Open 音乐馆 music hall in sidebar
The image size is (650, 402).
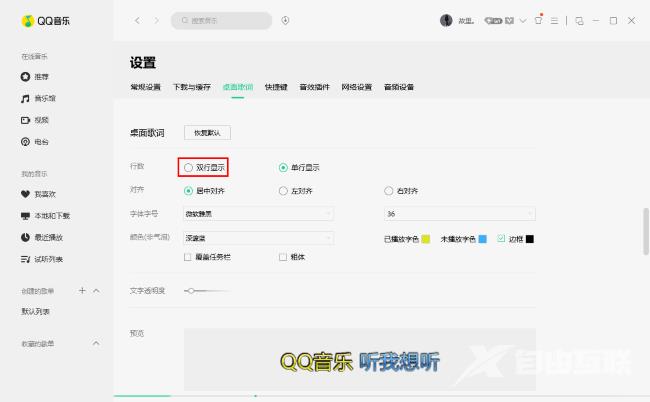click(38, 98)
